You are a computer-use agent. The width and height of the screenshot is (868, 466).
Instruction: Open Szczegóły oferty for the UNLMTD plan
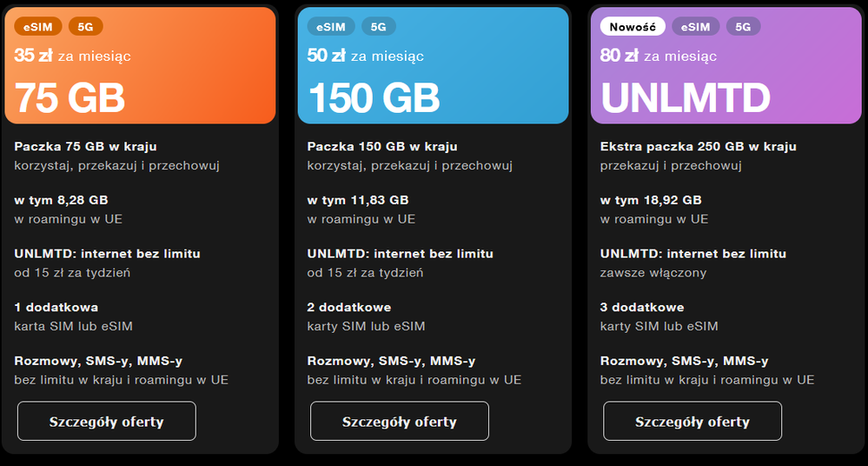point(692,422)
